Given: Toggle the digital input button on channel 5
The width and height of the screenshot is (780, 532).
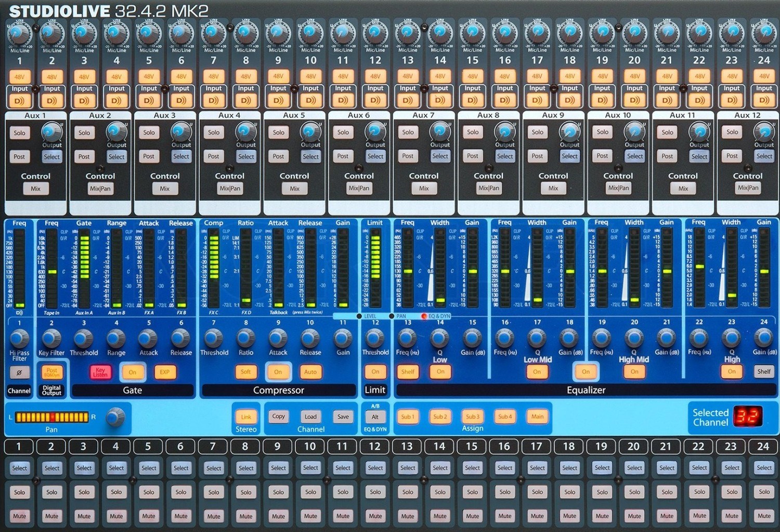Looking at the screenshot, I should 149,100.
